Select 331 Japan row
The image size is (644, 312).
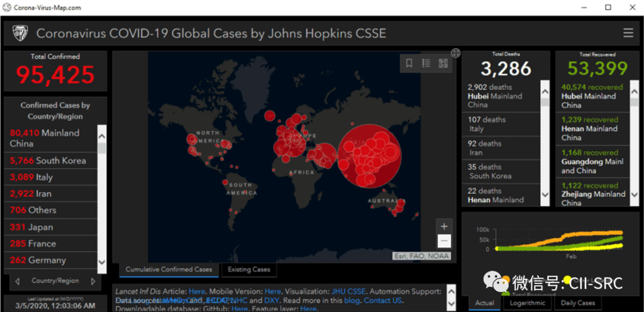[51, 227]
